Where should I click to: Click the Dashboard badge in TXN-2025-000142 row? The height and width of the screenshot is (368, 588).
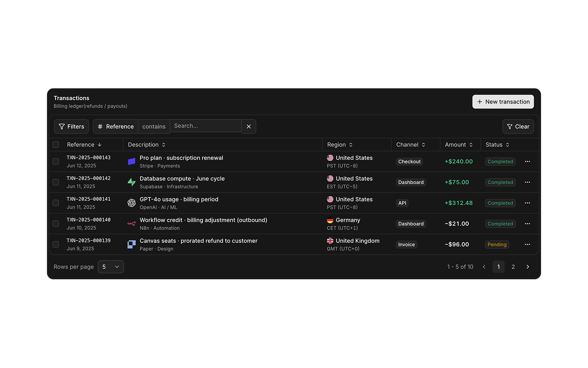click(411, 182)
